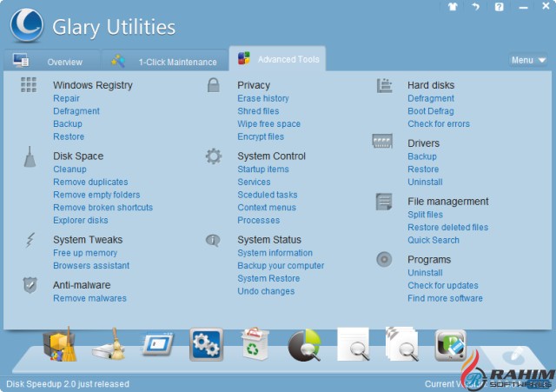Open Restore deleted files tool
Viewport: 556px width, 392px height.
coord(448,228)
